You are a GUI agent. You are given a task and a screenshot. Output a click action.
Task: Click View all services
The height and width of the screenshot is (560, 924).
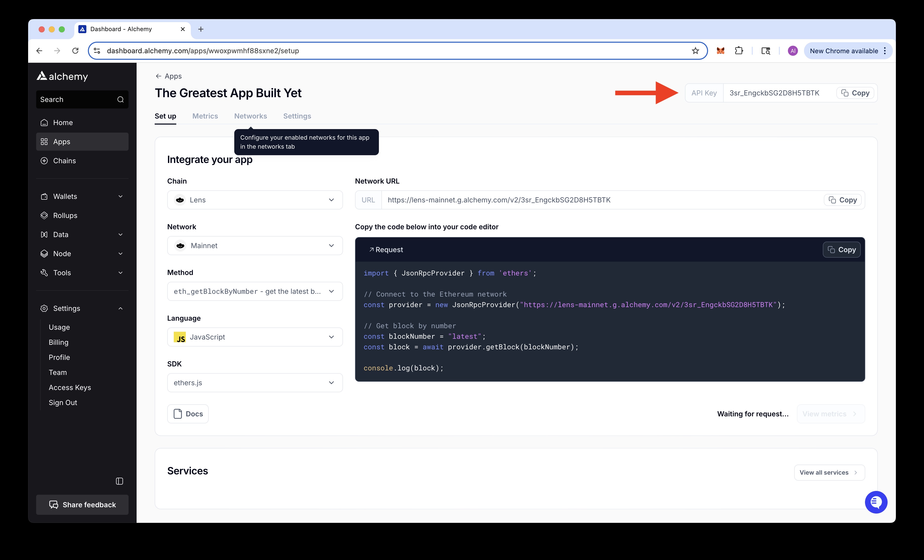coord(829,473)
